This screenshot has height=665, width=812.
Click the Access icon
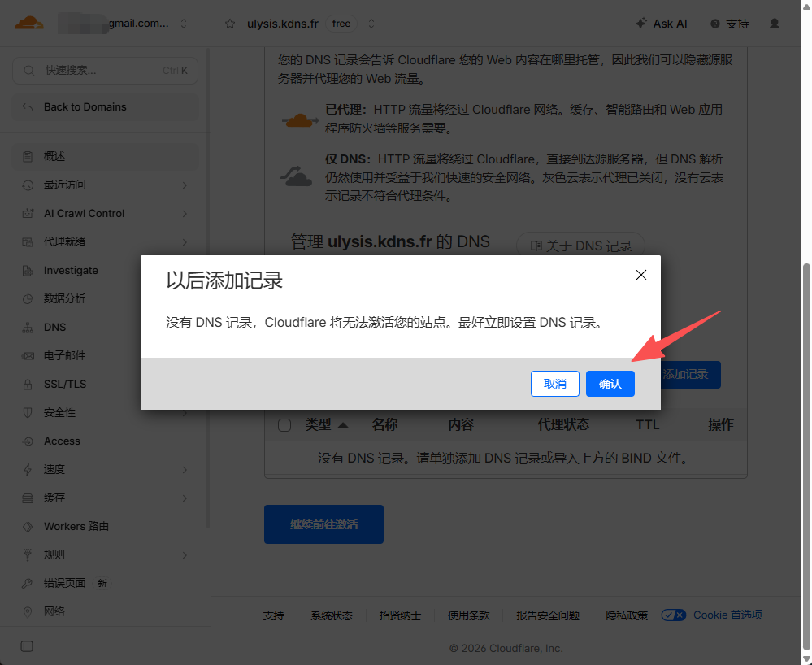click(28, 441)
